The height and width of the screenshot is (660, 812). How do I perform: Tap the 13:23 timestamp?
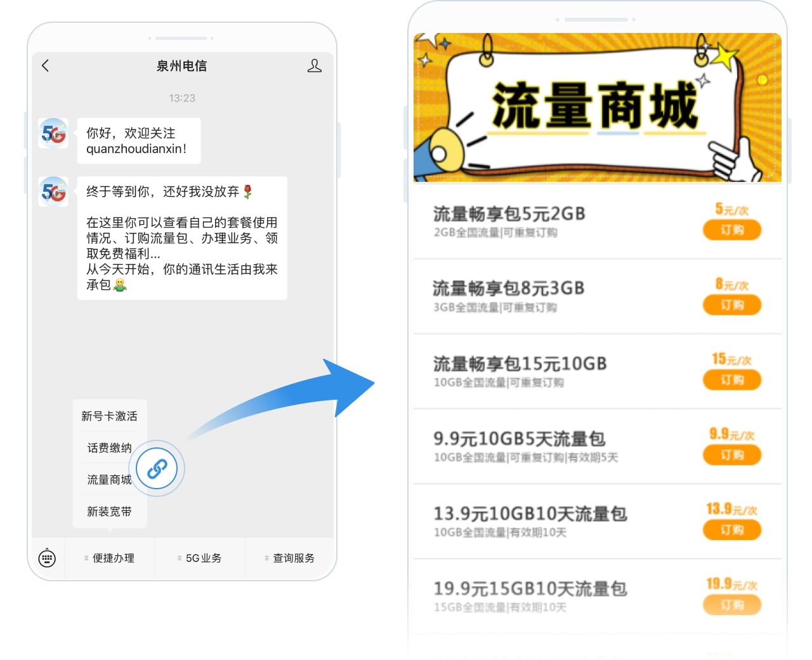coord(182,98)
